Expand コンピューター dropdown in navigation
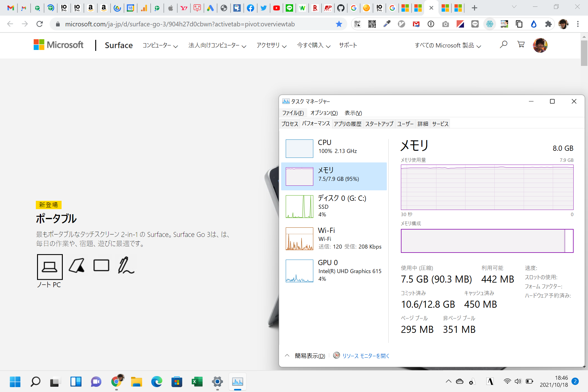 pos(160,45)
